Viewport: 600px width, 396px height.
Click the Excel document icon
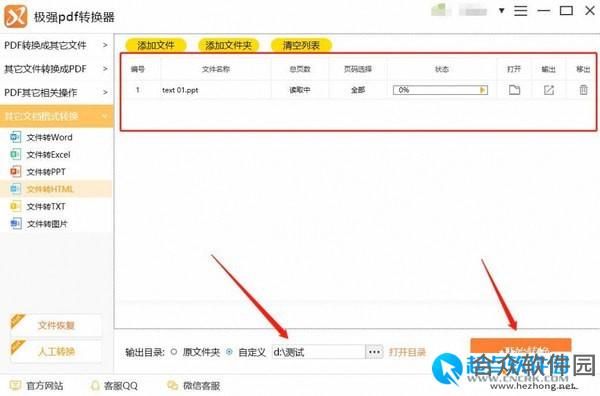pyautogui.click(x=16, y=154)
